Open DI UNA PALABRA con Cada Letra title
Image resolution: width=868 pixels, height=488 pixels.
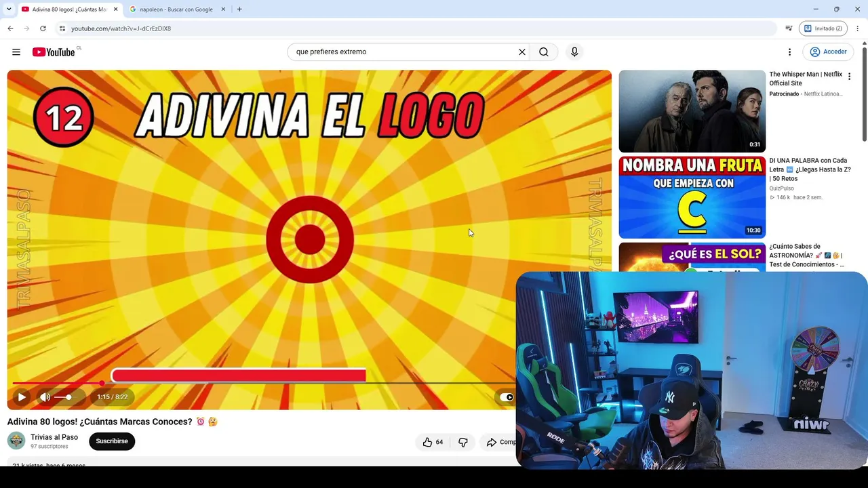tap(810, 169)
